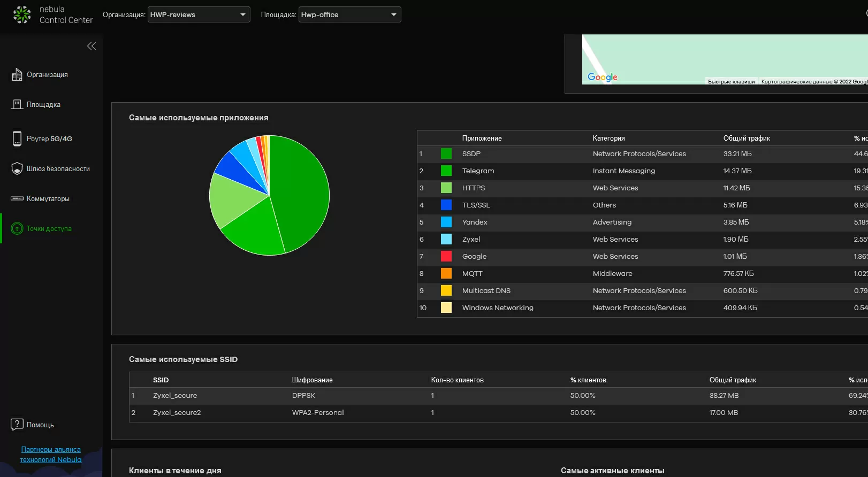Click the Приложение column header
Image resolution: width=868 pixels, height=477 pixels.
tap(482, 138)
